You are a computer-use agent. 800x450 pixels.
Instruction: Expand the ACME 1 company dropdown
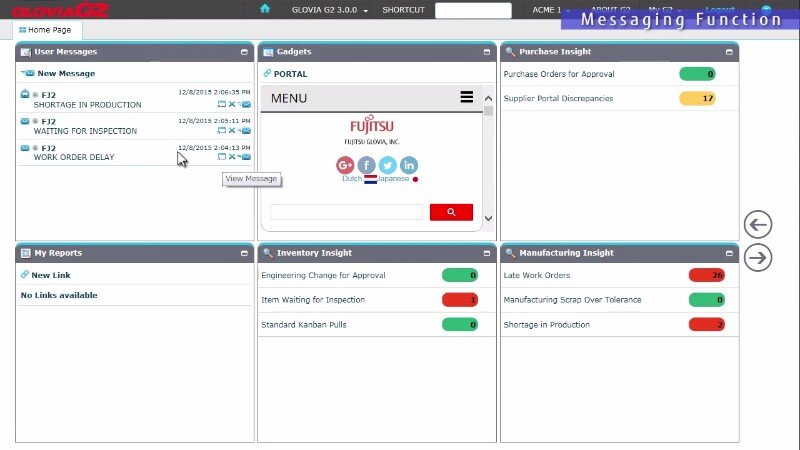click(x=550, y=10)
